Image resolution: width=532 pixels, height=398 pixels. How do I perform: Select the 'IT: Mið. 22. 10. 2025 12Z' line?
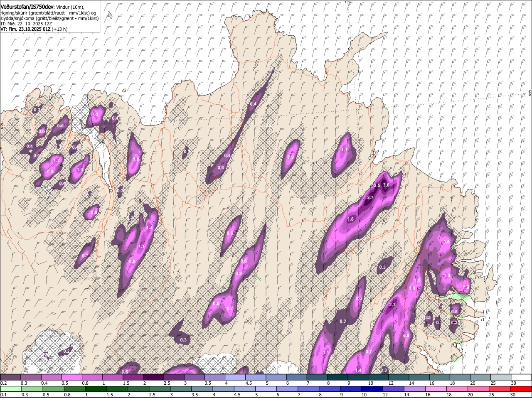[x=27, y=24]
